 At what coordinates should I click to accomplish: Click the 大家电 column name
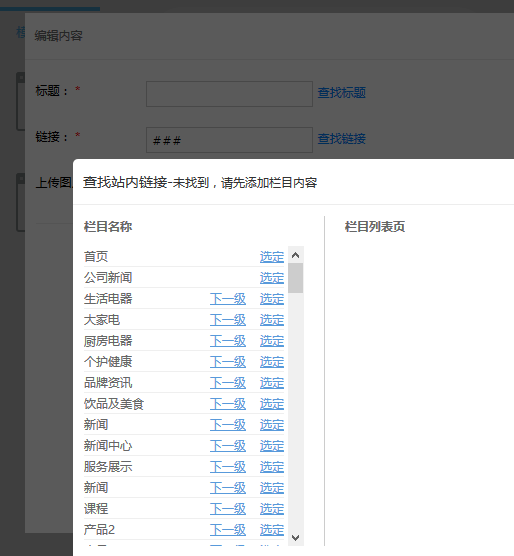click(x=102, y=320)
